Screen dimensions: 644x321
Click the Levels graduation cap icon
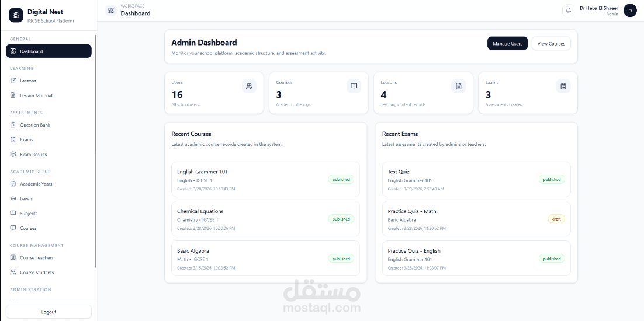click(x=13, y=199)
